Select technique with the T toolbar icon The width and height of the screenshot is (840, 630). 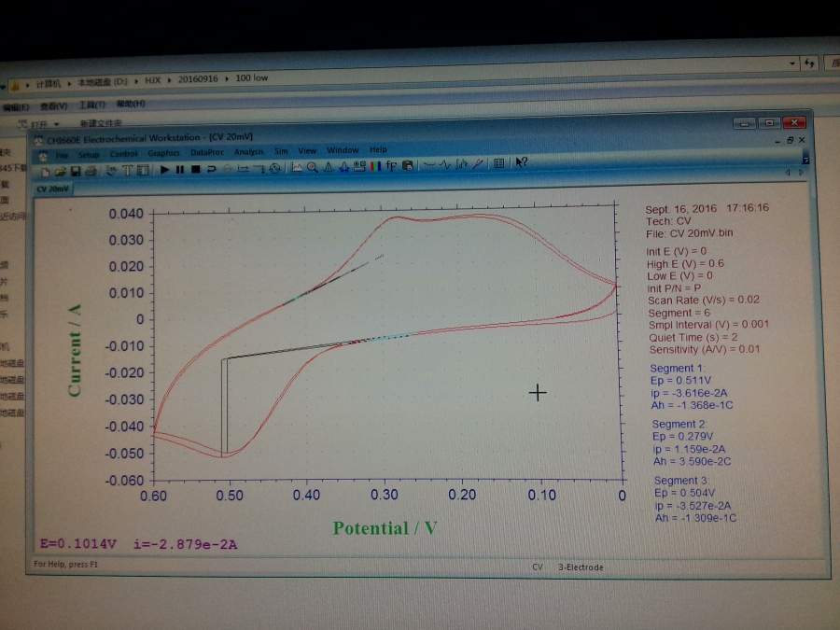coord(127,171)
